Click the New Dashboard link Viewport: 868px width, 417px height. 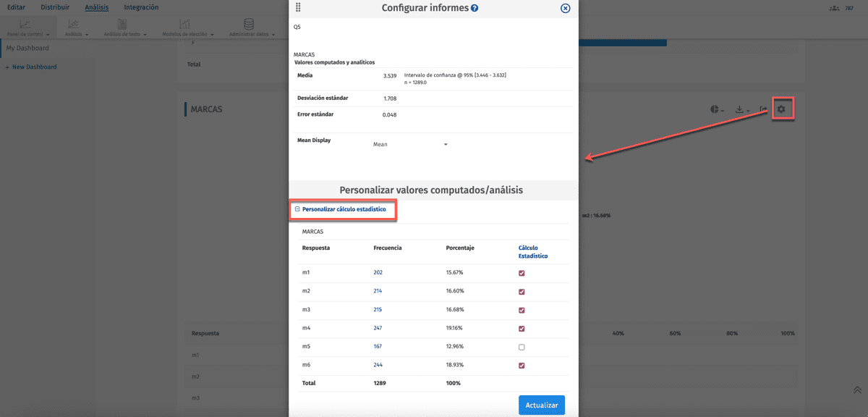[x=34, y=67]
